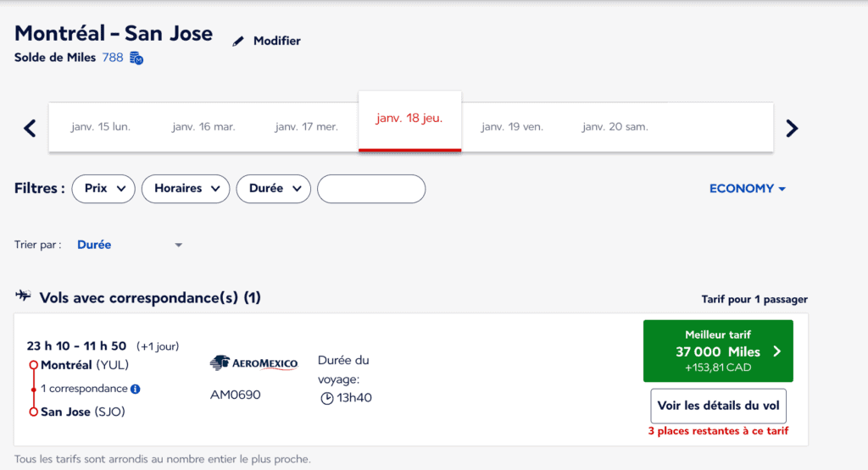Click Voir les détails du vol
The image size is (868, 470).
(x=718, y=406)
